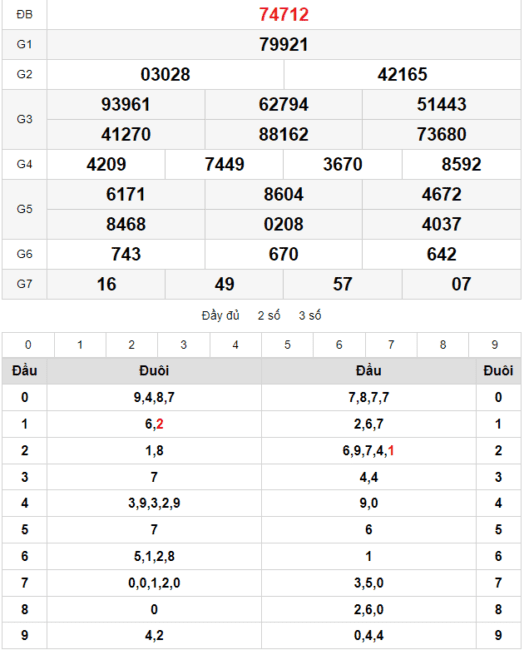Select digit 7 in the number filter row
The image size is (524, 650).
(391, 345)
